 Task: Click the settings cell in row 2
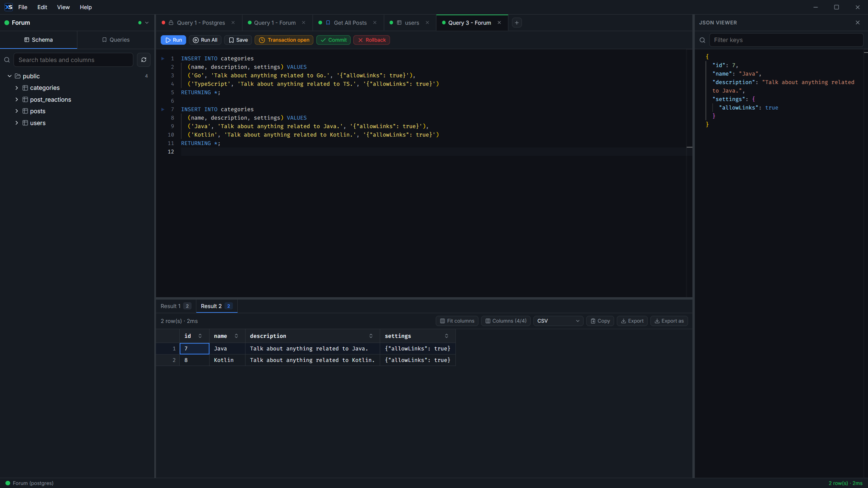click(417, 360)
